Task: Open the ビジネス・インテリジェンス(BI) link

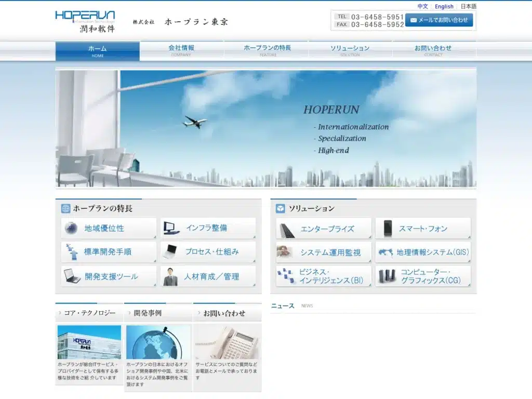Action: 324,276
